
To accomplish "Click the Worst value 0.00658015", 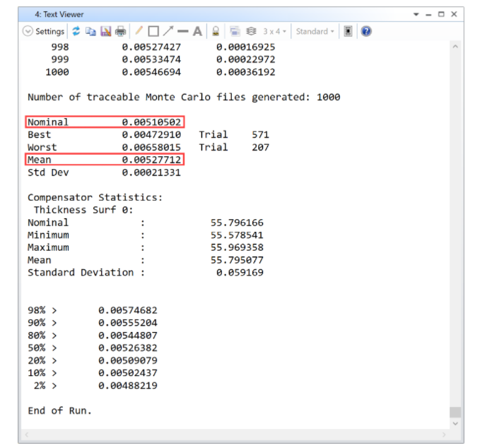I will [x=151, y=147].
